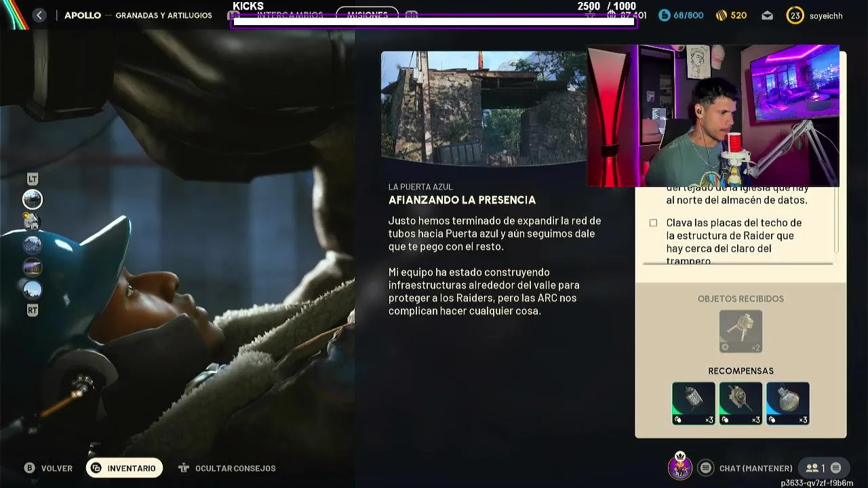Click the chat menu icon
This screenshot has height=488, width=868.
(x=706, y=468)
